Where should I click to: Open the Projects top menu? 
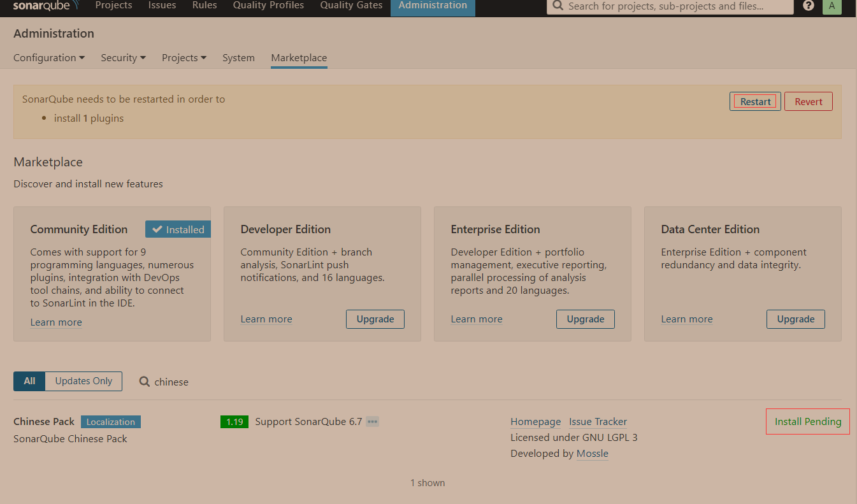113,6
